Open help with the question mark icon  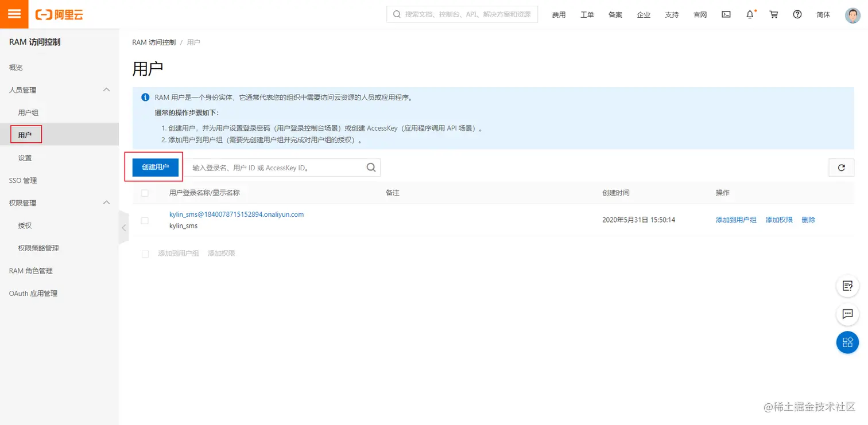(x=797, y=15)
